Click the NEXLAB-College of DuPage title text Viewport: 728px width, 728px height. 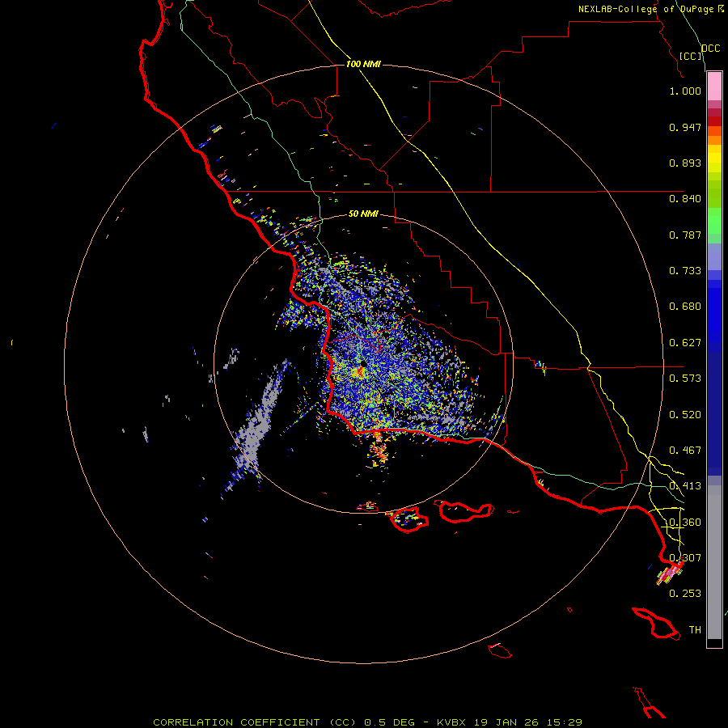click(645, 9)
